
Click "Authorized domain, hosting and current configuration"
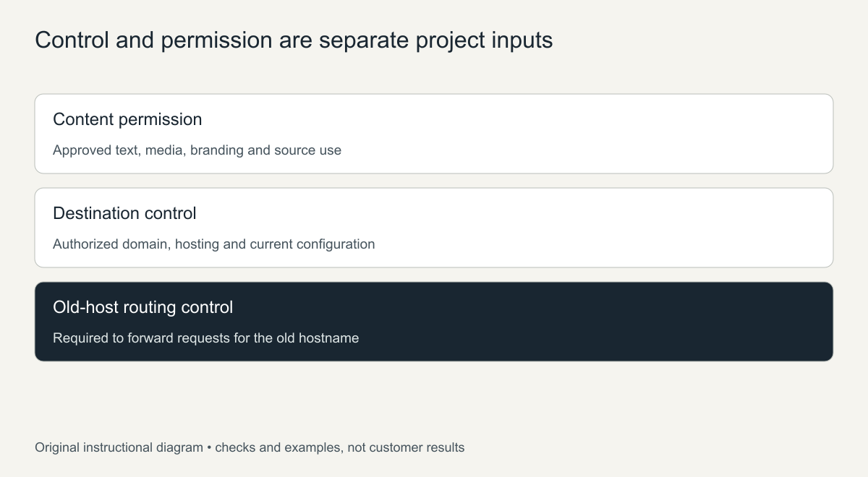(x=214, y=244)
